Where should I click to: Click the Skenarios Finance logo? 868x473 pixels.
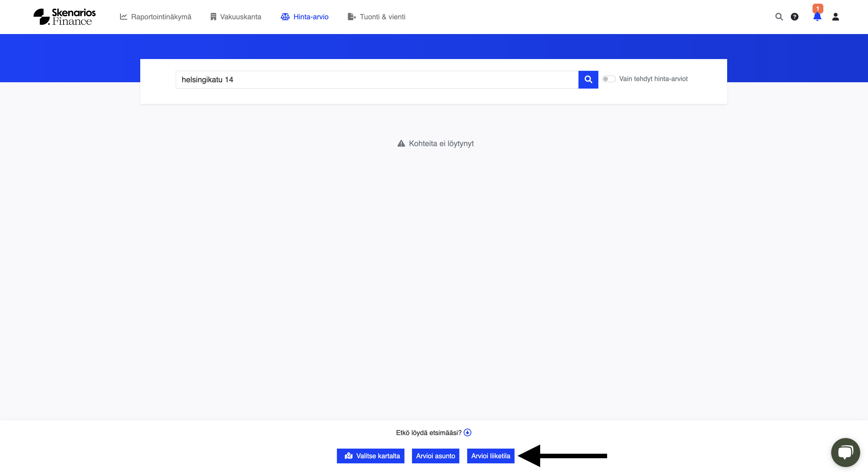65,17
